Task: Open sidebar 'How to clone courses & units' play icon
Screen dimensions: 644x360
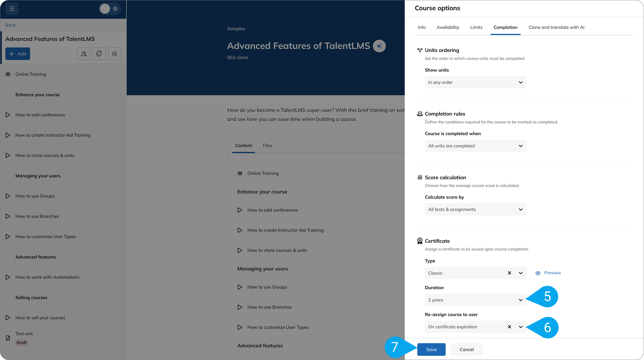Action: click(8, 155)
